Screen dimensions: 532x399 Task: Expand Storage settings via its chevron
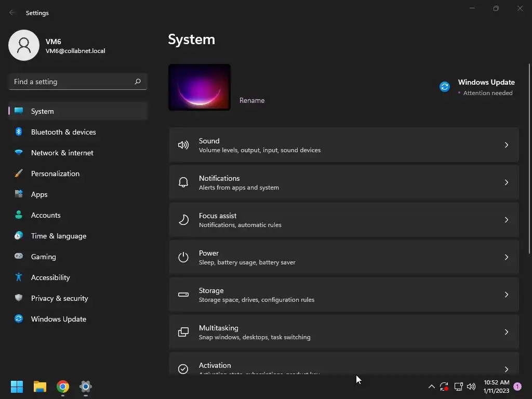(506, 295)
